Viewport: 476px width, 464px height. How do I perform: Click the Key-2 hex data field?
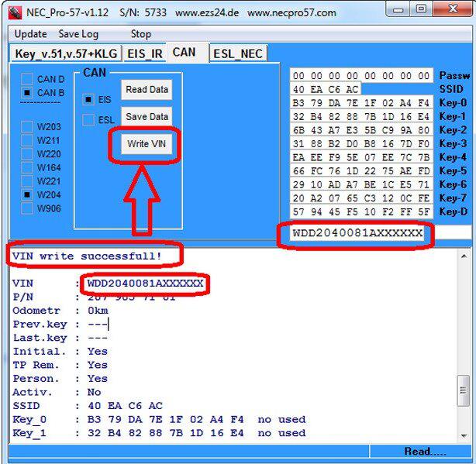(361, 130)
